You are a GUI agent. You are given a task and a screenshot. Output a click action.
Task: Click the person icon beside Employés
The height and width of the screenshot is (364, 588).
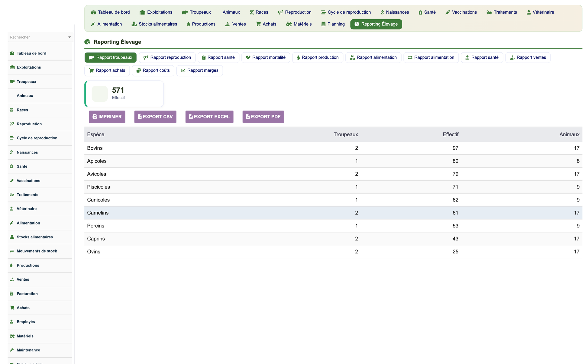click(x=11, y=322)
